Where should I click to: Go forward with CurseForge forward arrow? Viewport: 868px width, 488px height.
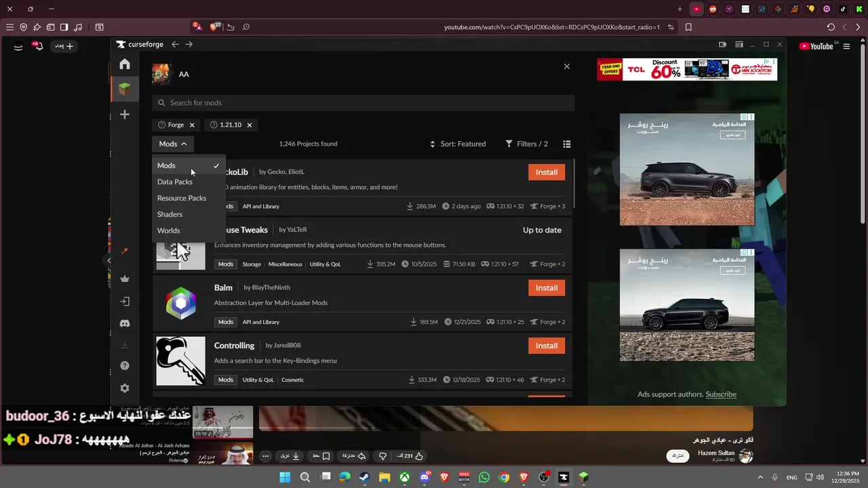tap(189, 44)
